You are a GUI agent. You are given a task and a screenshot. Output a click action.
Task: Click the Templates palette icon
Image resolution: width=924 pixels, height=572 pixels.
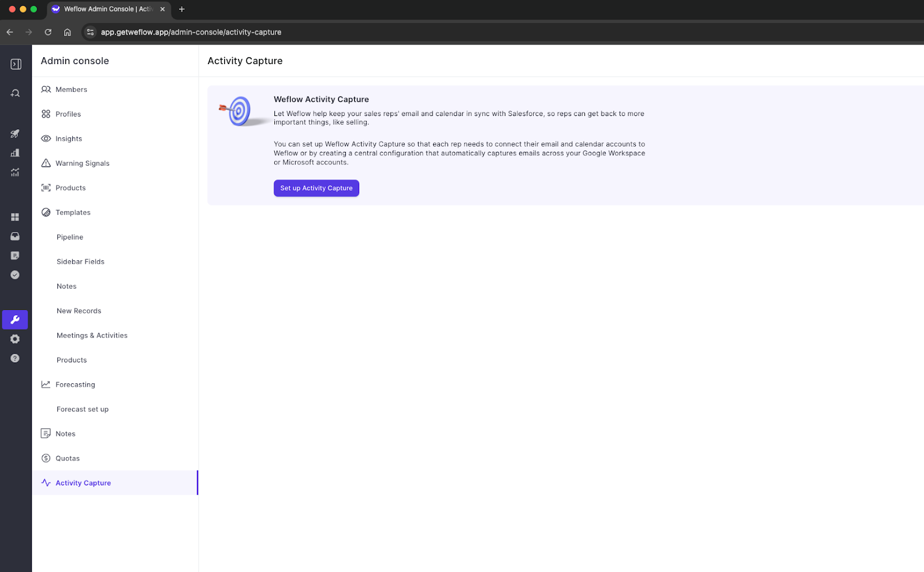(x=46, y=212)
